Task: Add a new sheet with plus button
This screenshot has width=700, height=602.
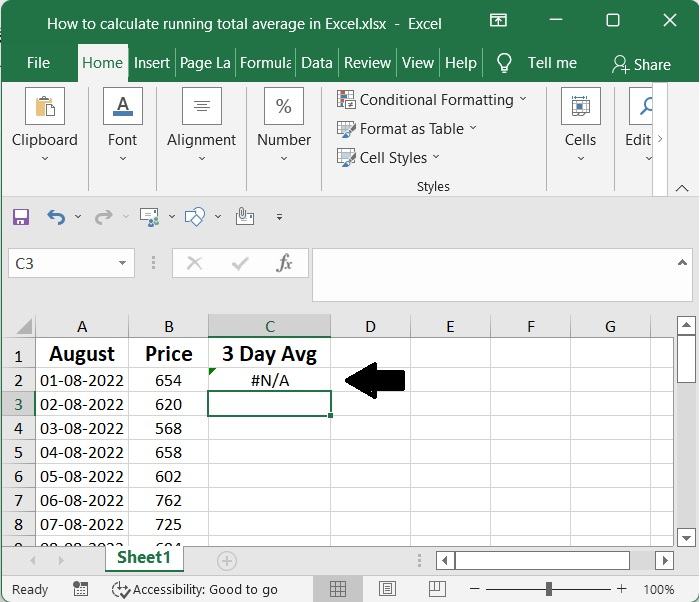Action: [227, 560]
